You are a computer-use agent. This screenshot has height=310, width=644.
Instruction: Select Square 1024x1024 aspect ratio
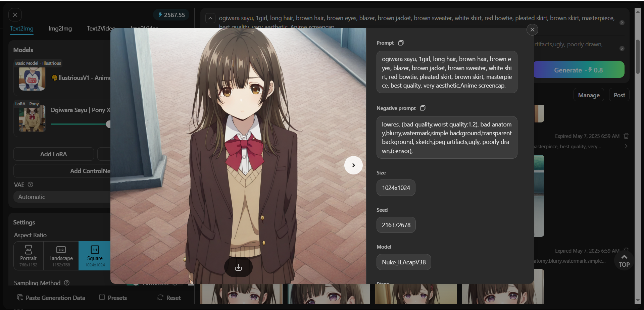click(x=95, y=256)
